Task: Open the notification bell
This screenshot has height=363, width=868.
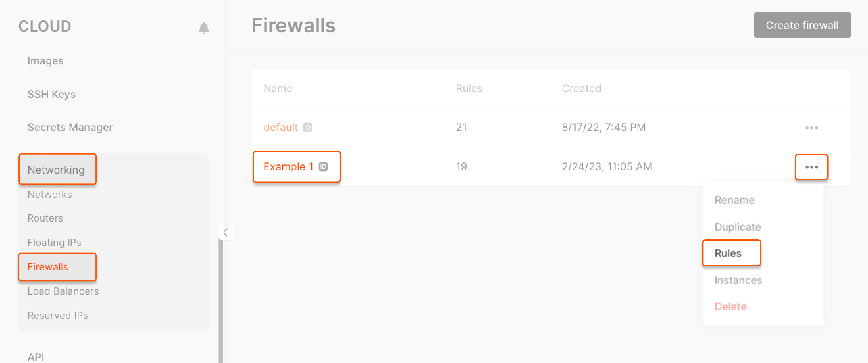Action: [204, 28]
